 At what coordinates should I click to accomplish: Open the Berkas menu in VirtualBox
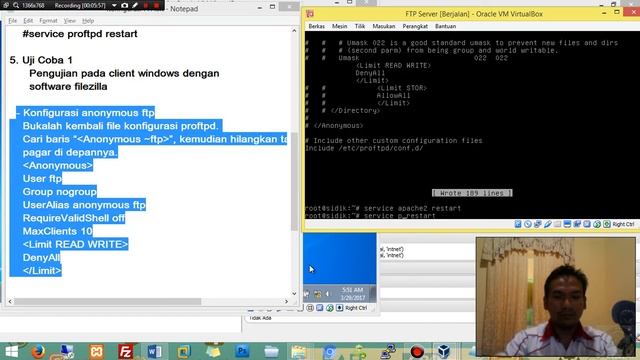[x=316, y=26]
